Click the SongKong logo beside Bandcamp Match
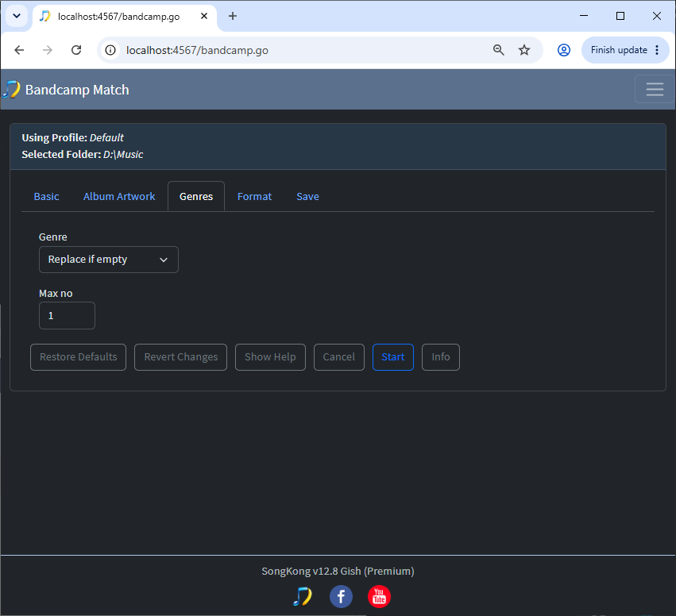Screen dimensions: 676x616 click(x=12, y=89)
